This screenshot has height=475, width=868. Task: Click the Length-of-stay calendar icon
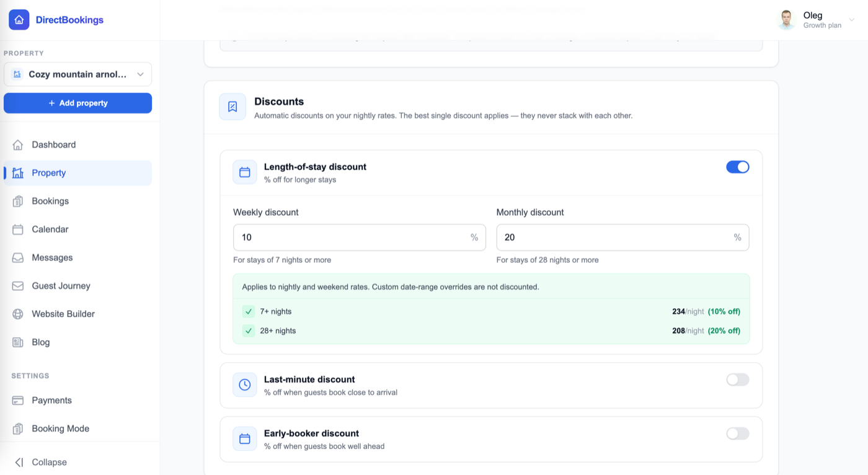pyautogui.click(x=245, y=172)
